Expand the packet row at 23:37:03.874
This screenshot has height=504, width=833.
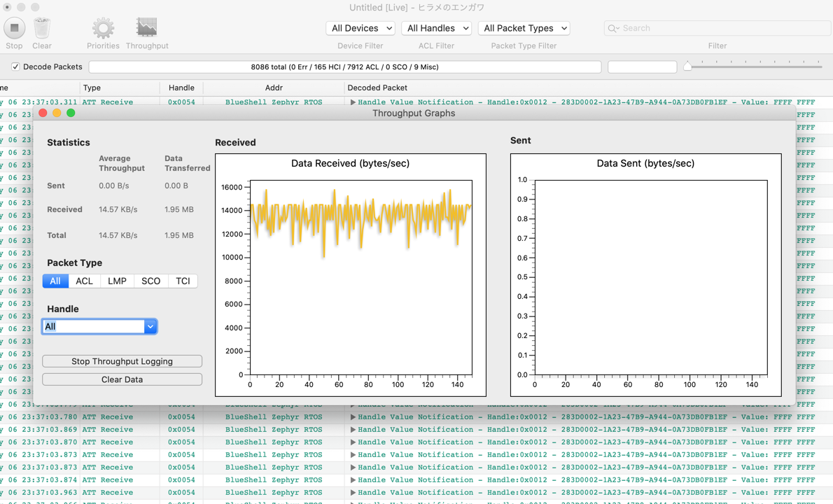[353, 479]
